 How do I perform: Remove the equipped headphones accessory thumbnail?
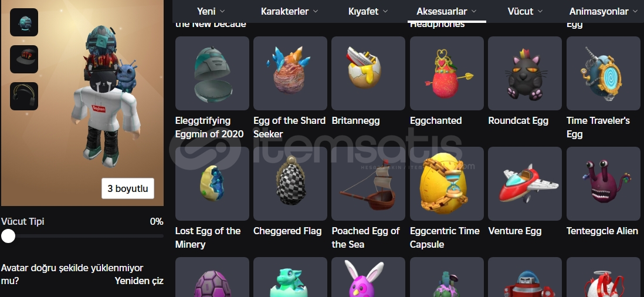coord(24,96)
